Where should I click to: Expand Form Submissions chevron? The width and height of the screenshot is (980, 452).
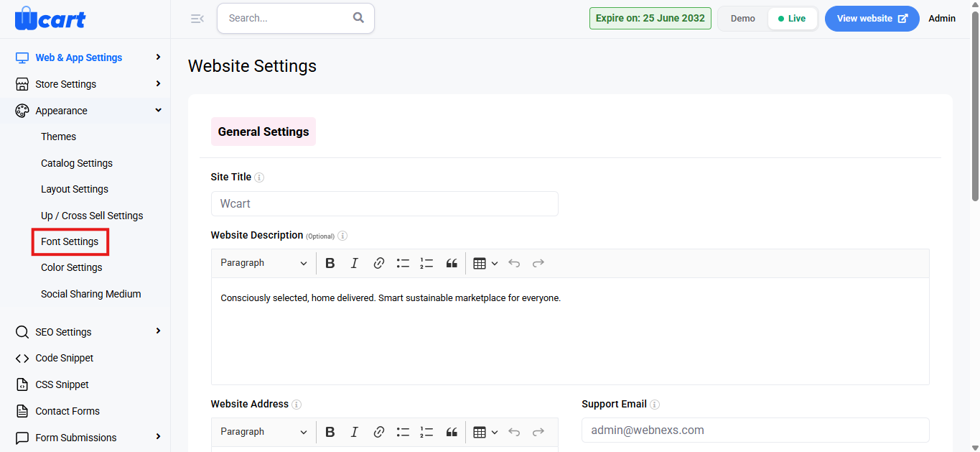[158, 437]
